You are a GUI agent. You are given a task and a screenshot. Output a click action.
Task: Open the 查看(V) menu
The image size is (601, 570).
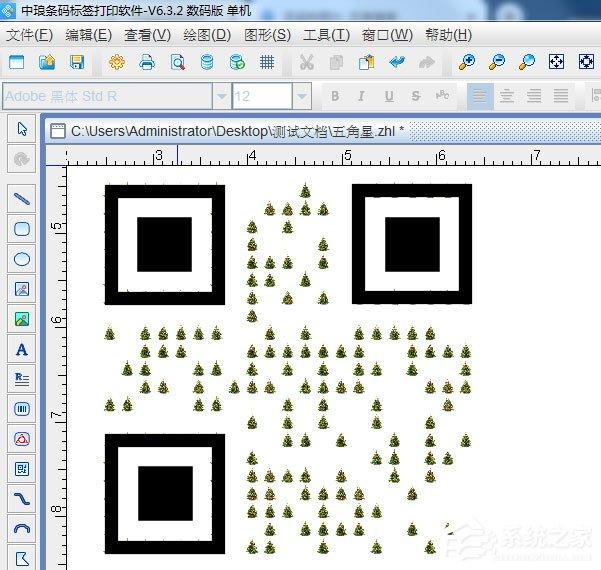148,35
